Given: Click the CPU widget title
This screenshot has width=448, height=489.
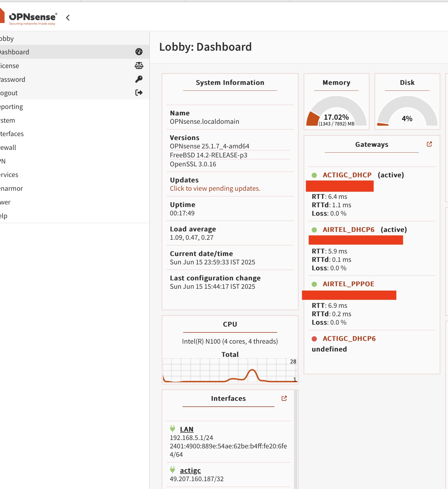Looking at the screenshot, I should 230,324.
